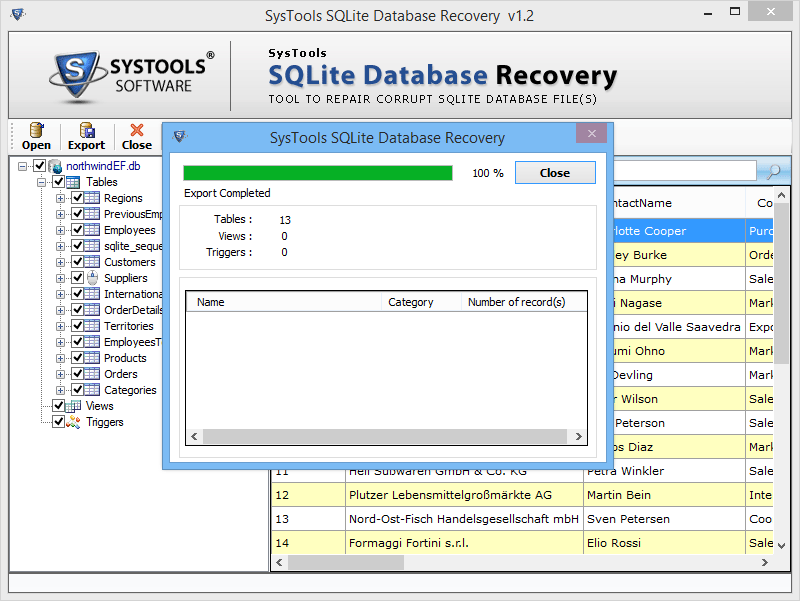Toggle the Products checkbox
This screenshot has width=800, height=601.
pos(77,358)
